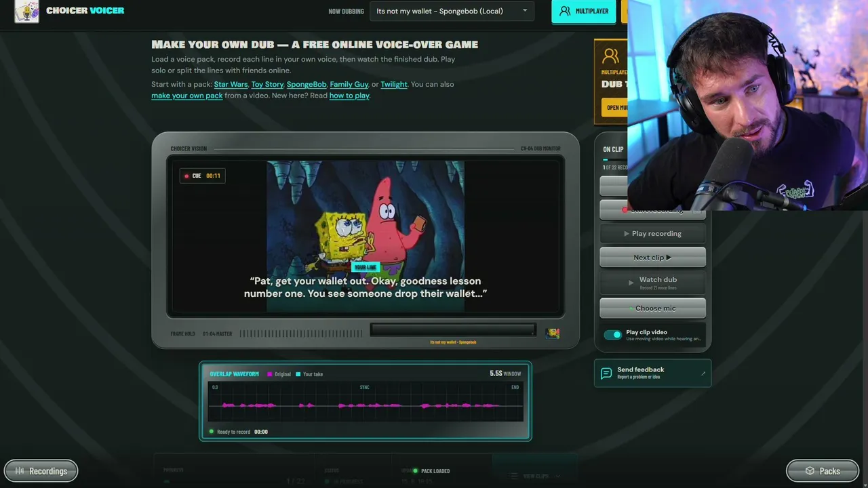868x488 pixels.
Task: Open the Packs panel button
Action: [823, 471]
